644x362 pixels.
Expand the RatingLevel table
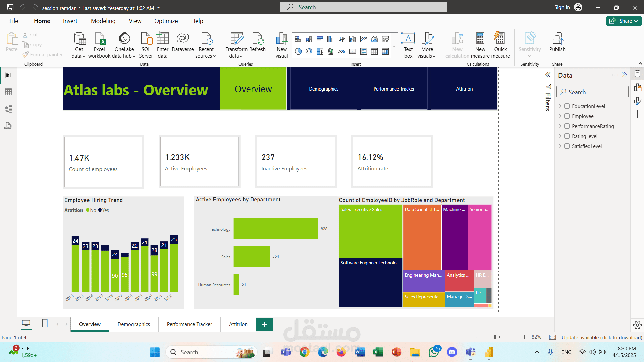560,136
